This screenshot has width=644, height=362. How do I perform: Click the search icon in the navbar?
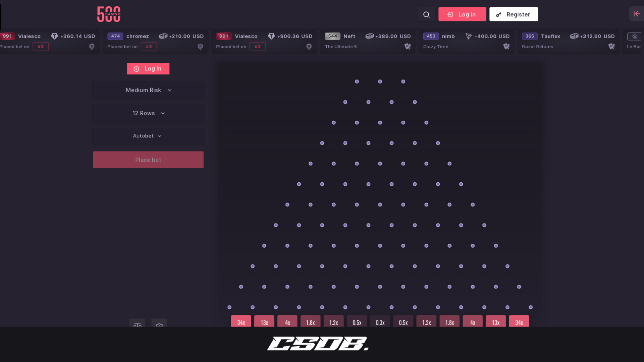pyautogui.click(x=426, y=14)
